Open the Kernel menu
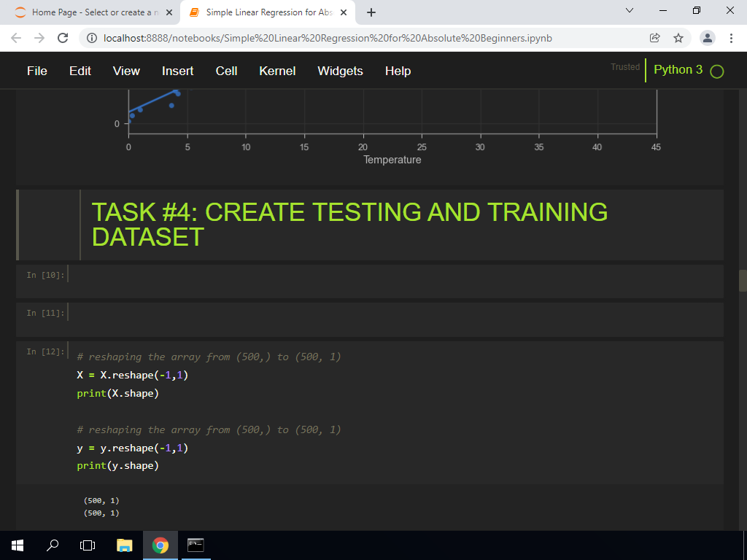The width and height of the screenshot is (747, 560). coord(276,71)
